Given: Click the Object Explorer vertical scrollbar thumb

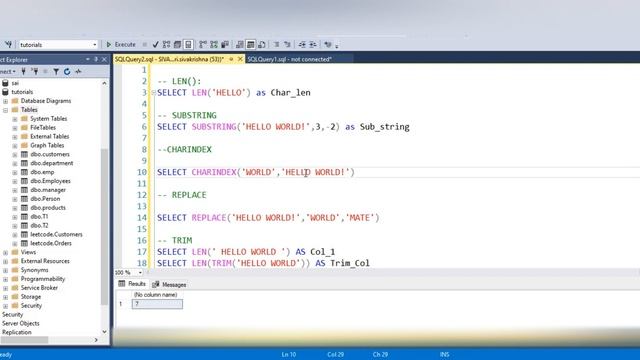Looking at the screenshot, I should pos(104,227).
